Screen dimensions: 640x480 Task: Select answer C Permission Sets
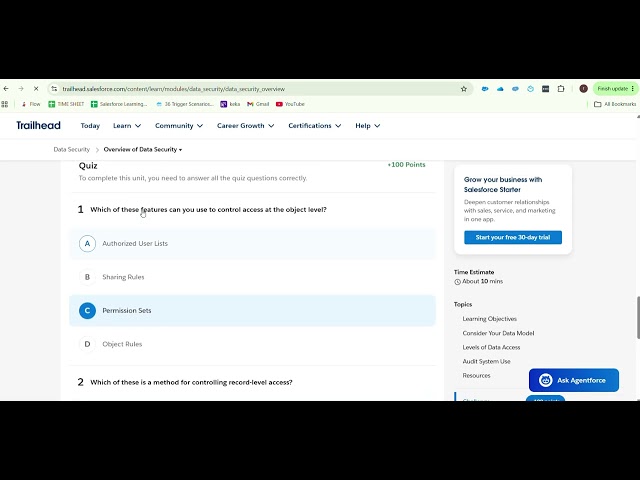(252, 310)
